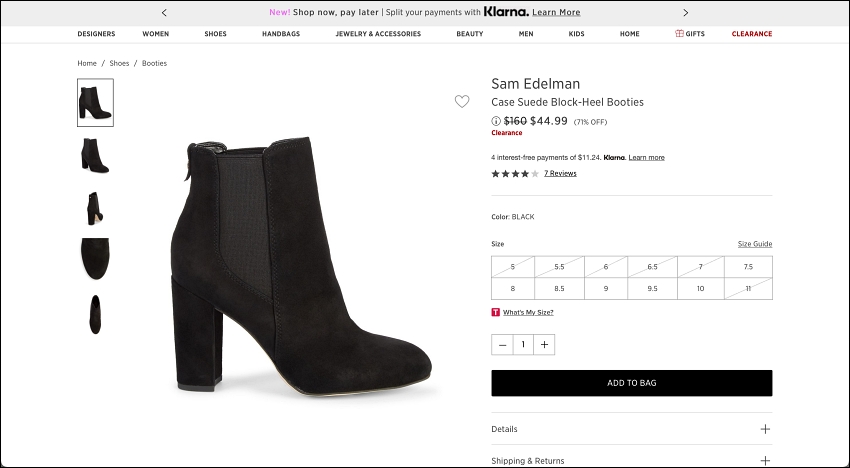Select size 9.5
Image resolution: width=850 pixels, height=468 pixels.
[x=652, y=289]
